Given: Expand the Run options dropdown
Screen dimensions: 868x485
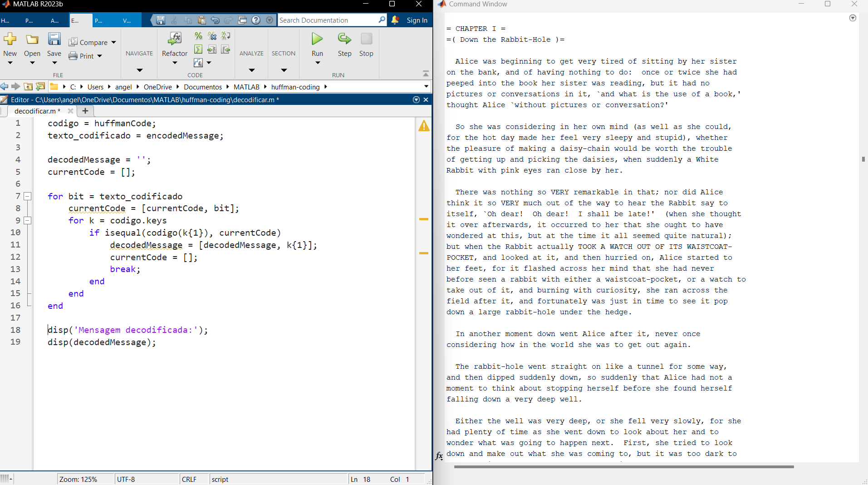Looking at the screenshot, I should pos(318,63).
